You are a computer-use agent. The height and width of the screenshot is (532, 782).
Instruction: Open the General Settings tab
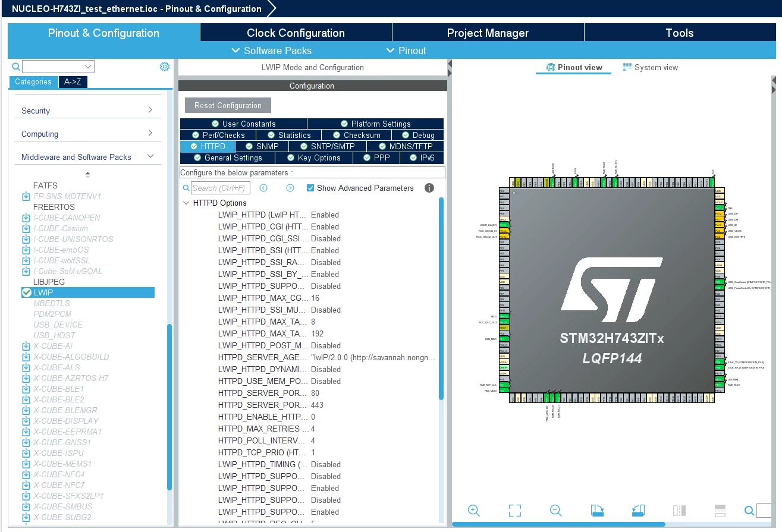click(x=227, y=158)
